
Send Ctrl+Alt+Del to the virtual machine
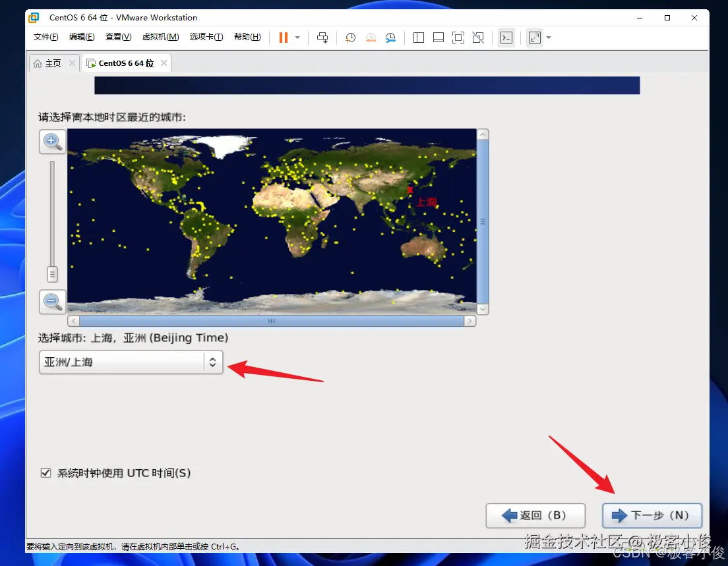(322, 38)
